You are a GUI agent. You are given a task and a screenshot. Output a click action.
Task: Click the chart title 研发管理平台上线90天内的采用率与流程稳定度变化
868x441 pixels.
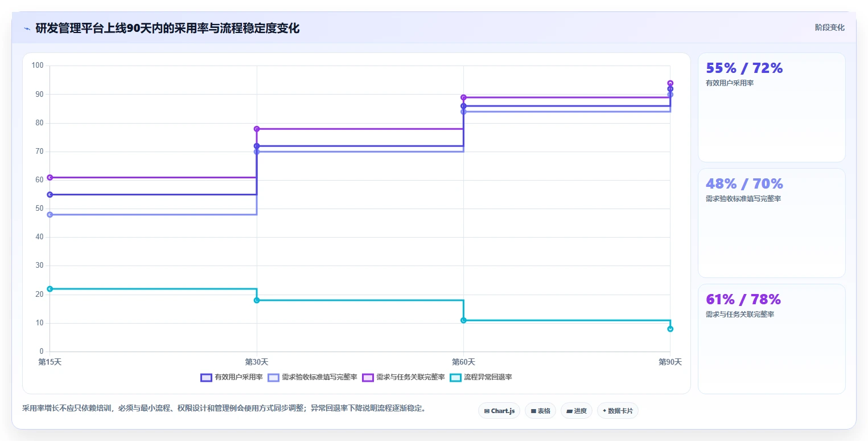(x=167, y=28)
